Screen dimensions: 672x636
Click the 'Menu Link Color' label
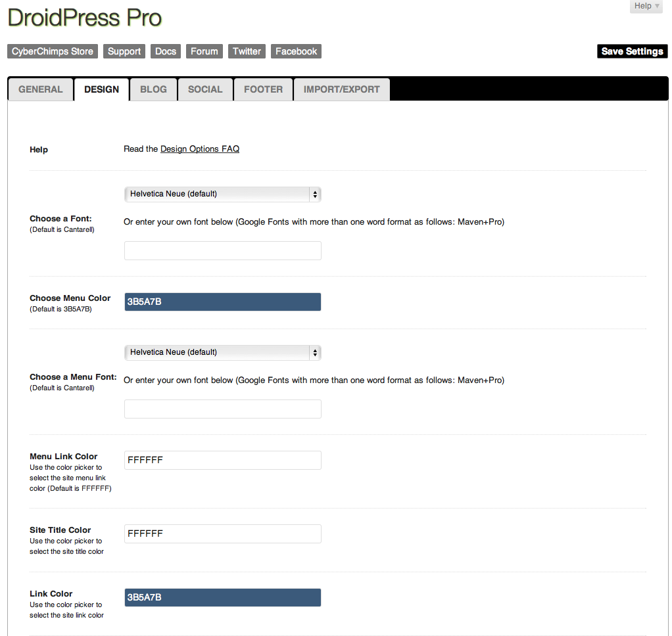(x=63, y=457)
